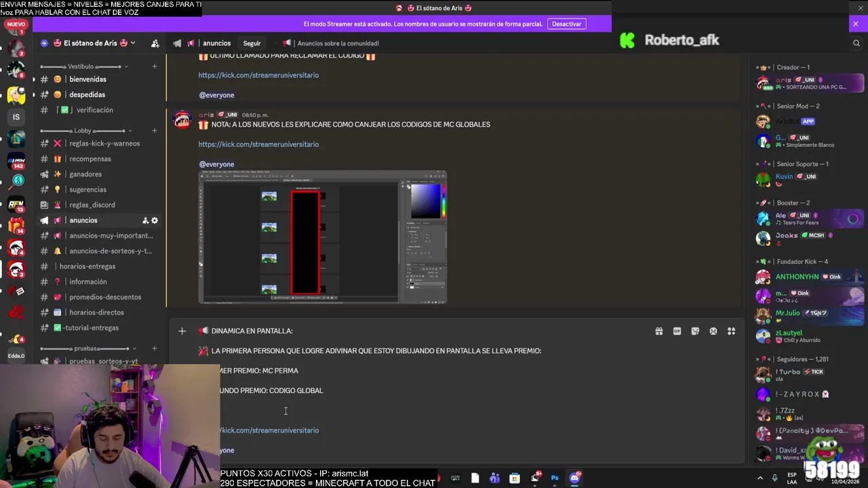Viewport: 868px width, 488px height.
Task: Open promedios-descuentos channel
Action: pyautogui.click(x=99, y=297)
